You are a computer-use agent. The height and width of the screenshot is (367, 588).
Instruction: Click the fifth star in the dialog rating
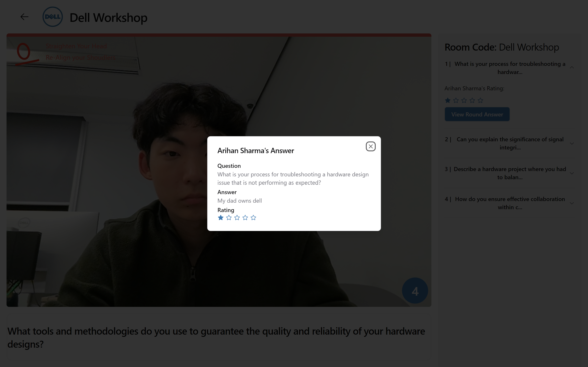(x=253, y=218)
